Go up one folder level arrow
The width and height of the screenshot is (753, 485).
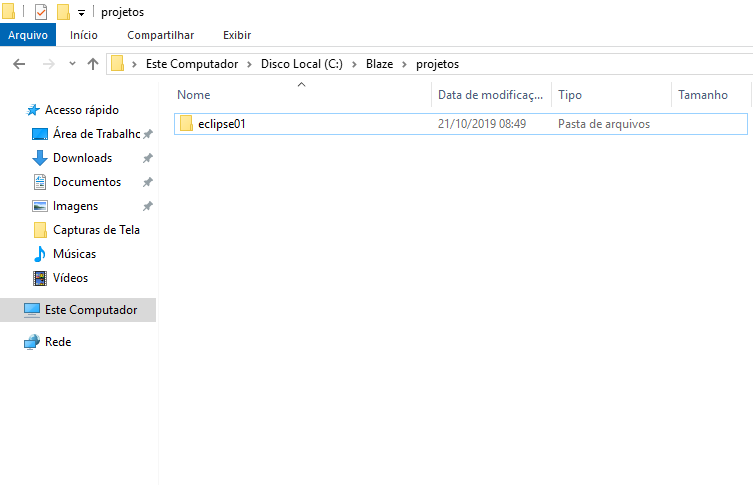tap(93, 64)
